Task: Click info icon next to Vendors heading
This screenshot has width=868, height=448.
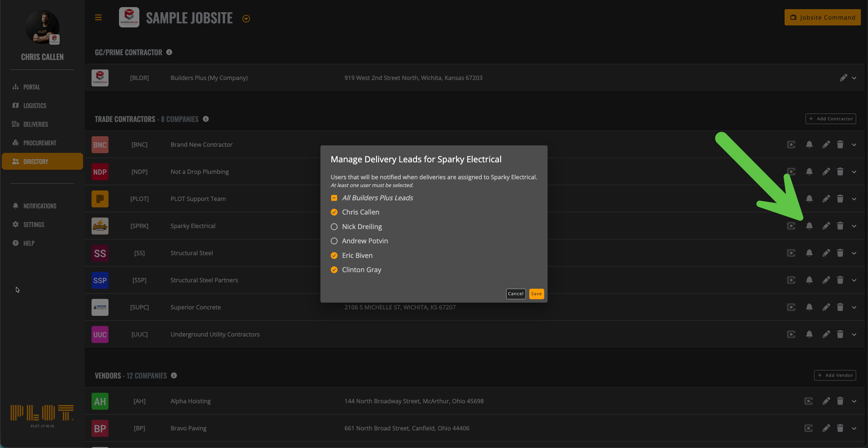Action: [174, 375]
